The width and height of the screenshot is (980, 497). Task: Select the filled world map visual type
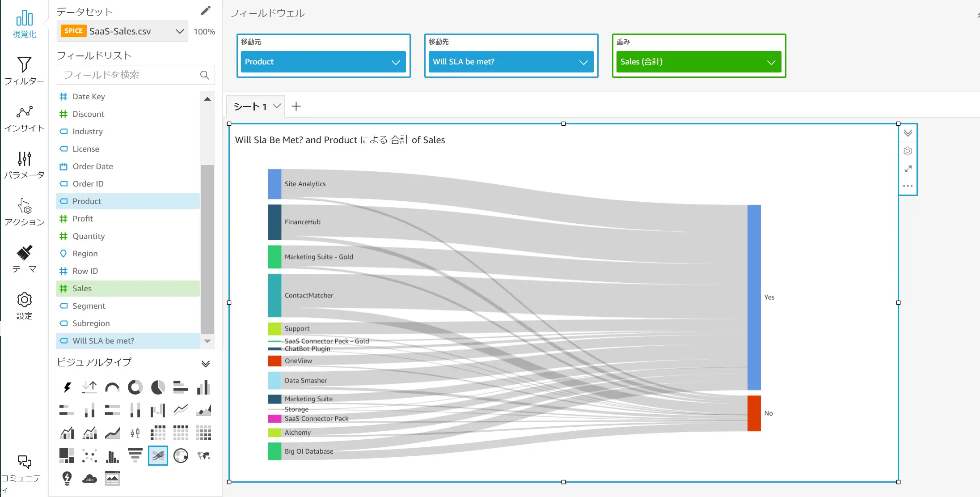click(x=203, y=456)
